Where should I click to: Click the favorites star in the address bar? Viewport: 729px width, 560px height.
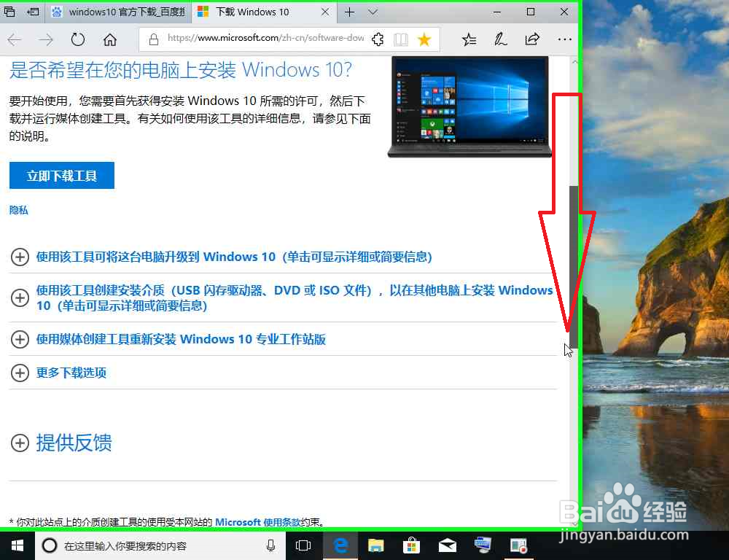(x=424, y=39)
